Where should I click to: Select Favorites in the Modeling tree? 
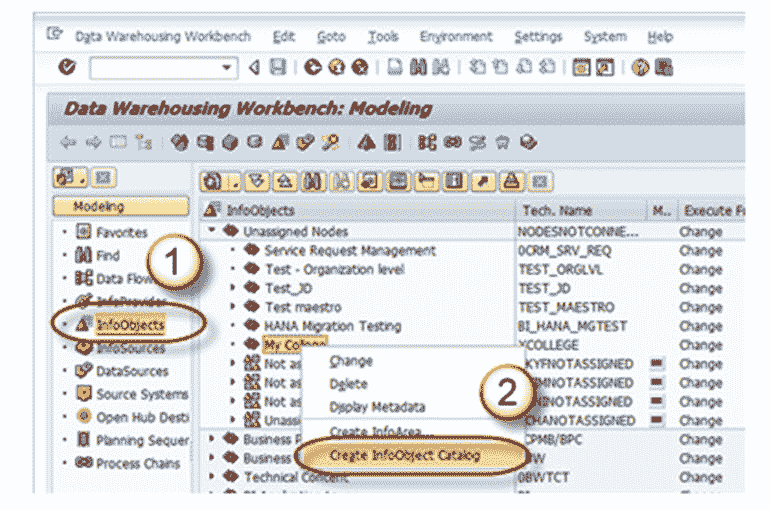[121, 232]
